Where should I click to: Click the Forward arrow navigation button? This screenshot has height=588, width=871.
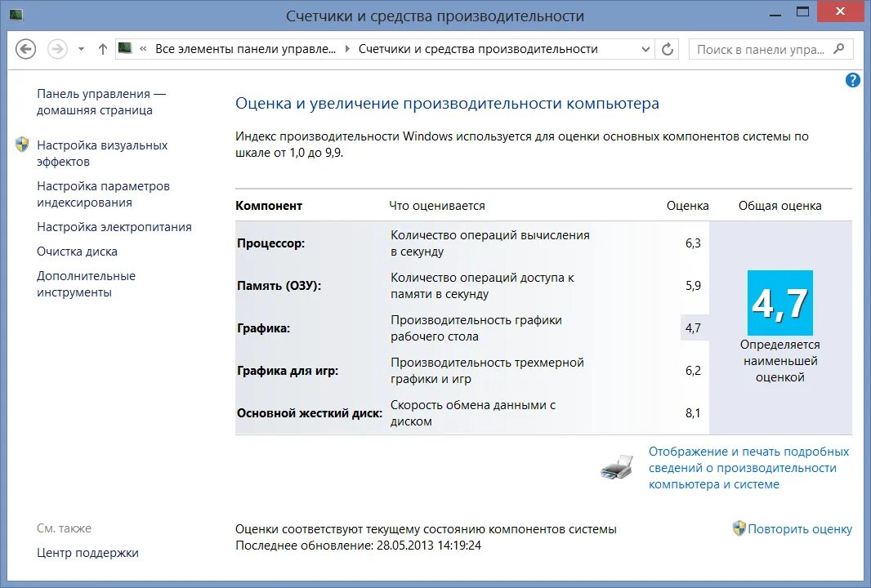click(57, 49)
